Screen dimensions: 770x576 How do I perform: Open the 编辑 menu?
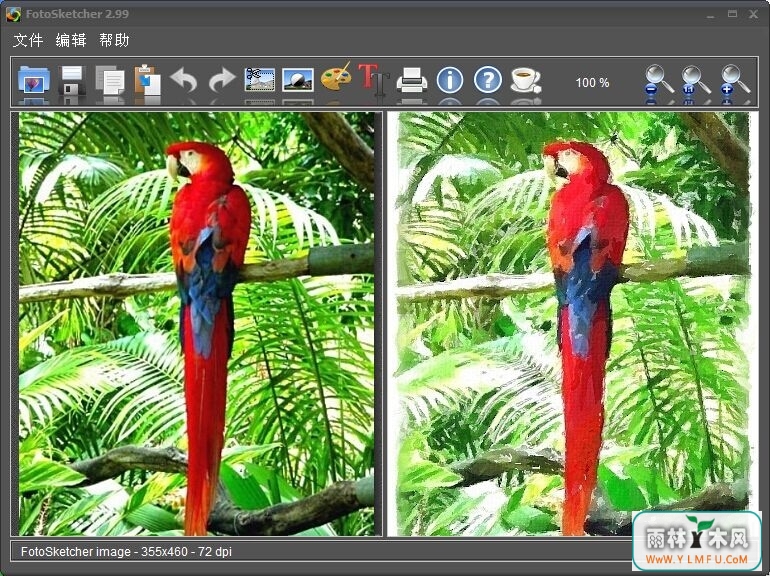tap(71, 40)
